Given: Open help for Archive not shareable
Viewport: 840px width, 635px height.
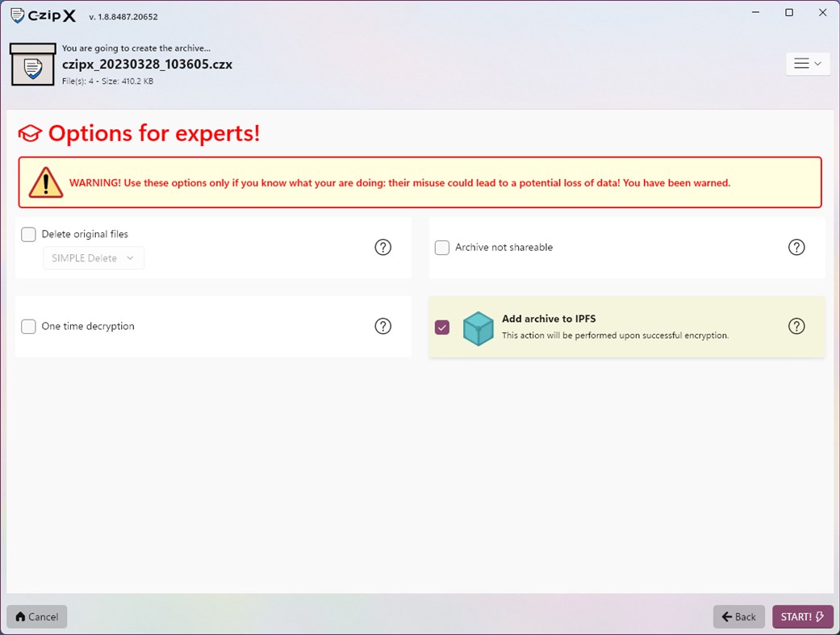Looking at the screenshot, I should [796, 247].
